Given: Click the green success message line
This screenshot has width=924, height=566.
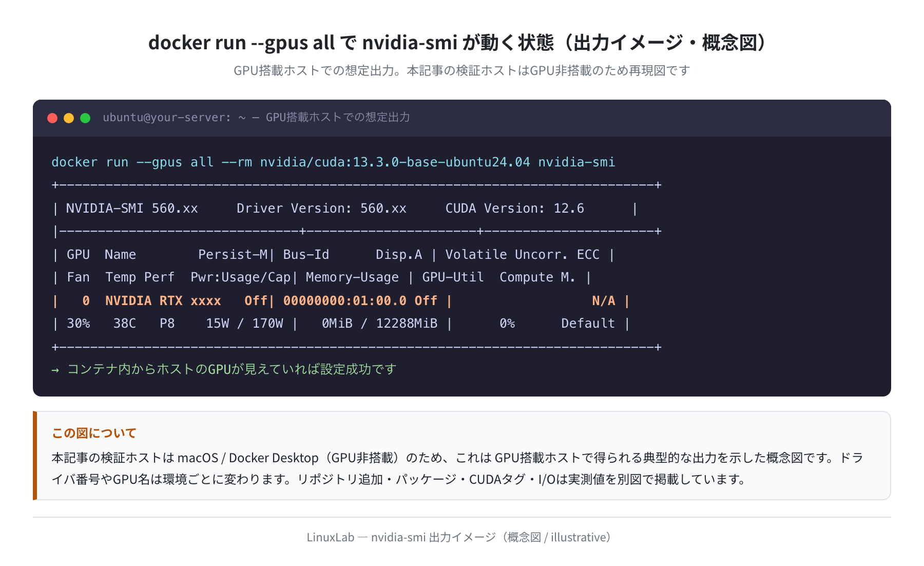Looking at the screenshot, I should 224,369.
